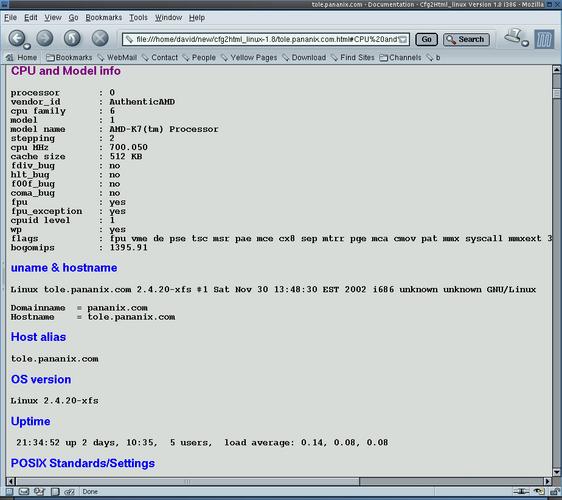Screen dimensions: 562x500
Task: Open the Print button dropdown arrow
Action: coord(525,43)
